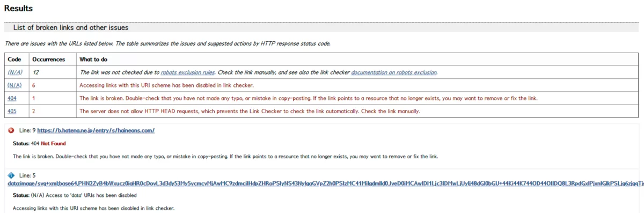Open documentation on robots exclusion link
The image size is (644, 213).
click(x=394, y=72)
